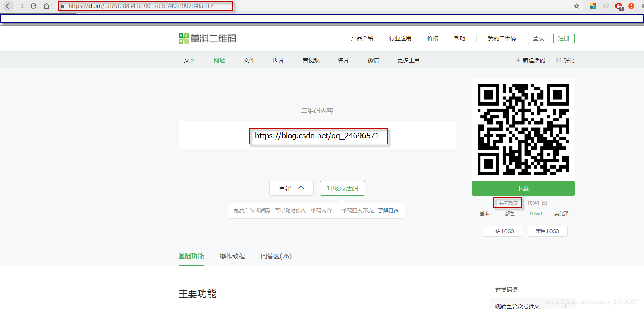Click the lock icon in address bar
The width and height of the screenshot is (644, 309).
[x=62, y=6]
